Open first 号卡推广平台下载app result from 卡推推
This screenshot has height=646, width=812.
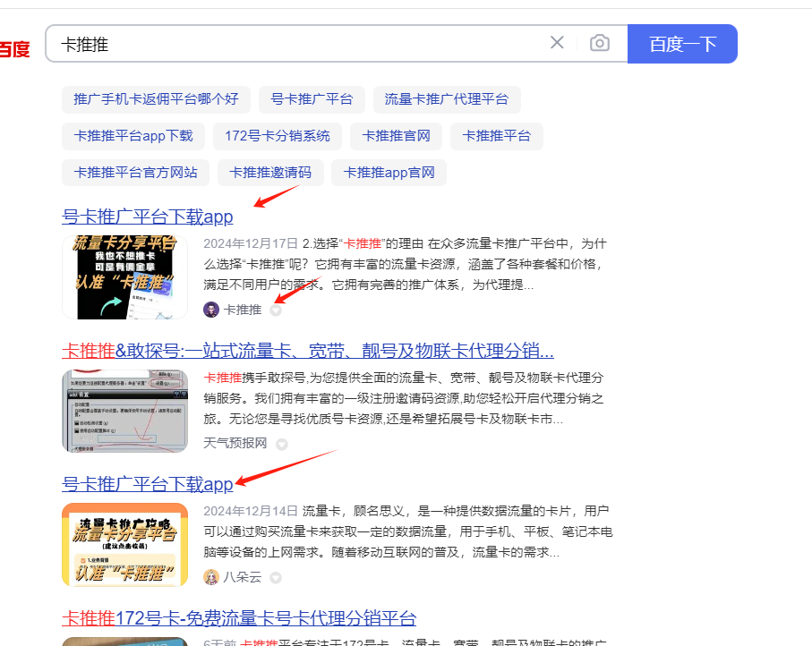click(148, 217)
